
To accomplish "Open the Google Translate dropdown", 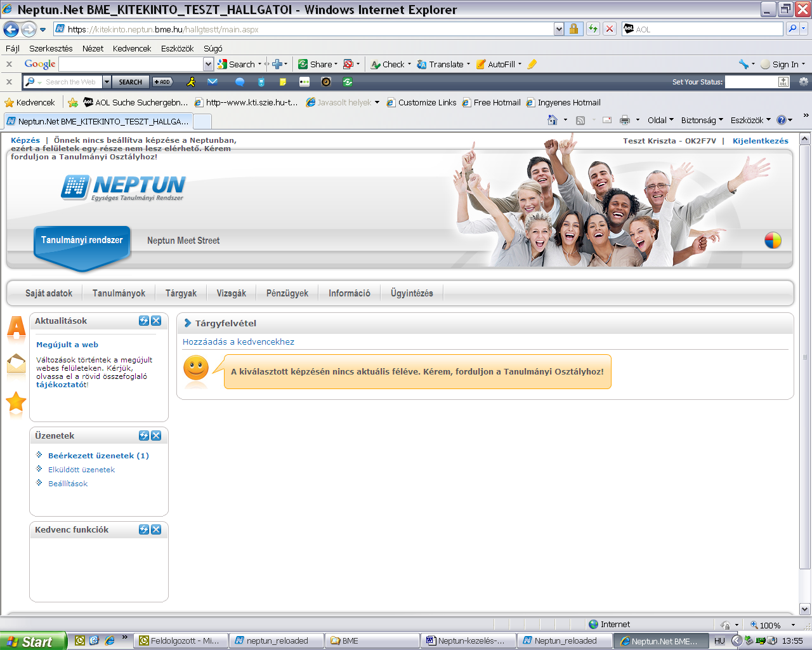I will 468,64.
